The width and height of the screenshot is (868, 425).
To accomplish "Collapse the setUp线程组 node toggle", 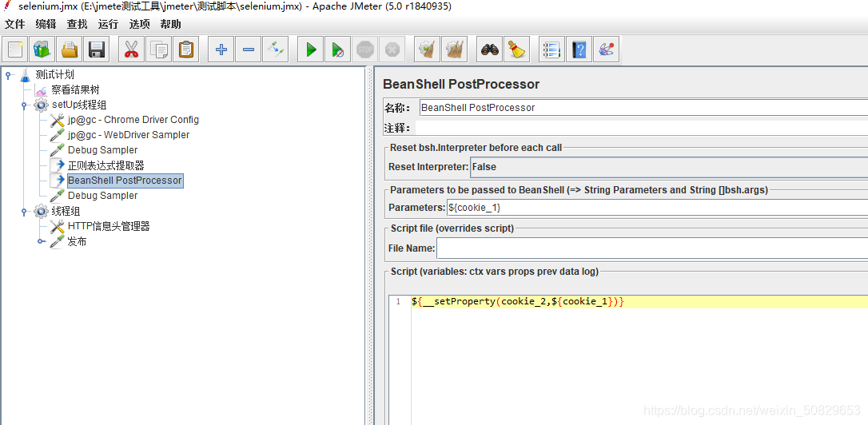I will (x=24, y=105).
